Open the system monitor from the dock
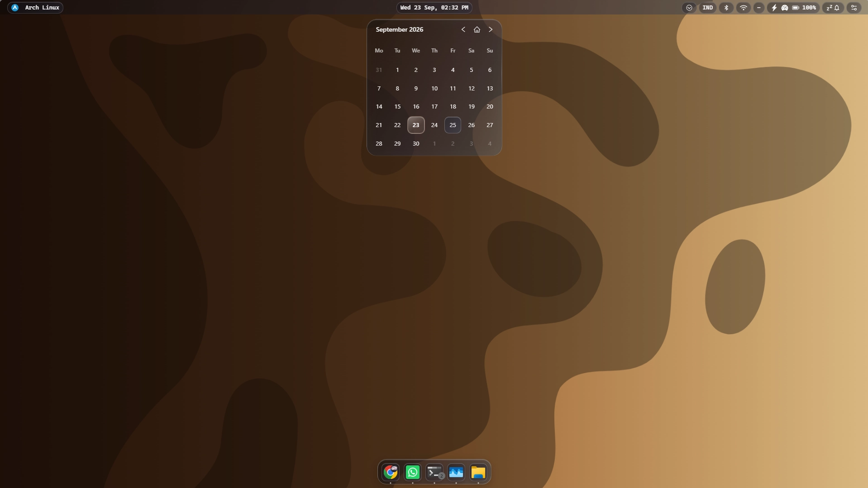The image size is (868, 488). [x=456, y=472]
